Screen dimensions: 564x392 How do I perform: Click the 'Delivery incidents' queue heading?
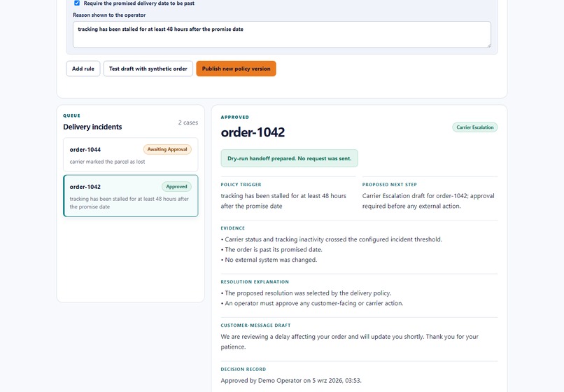pyautogui.click(x=92, y=127)
